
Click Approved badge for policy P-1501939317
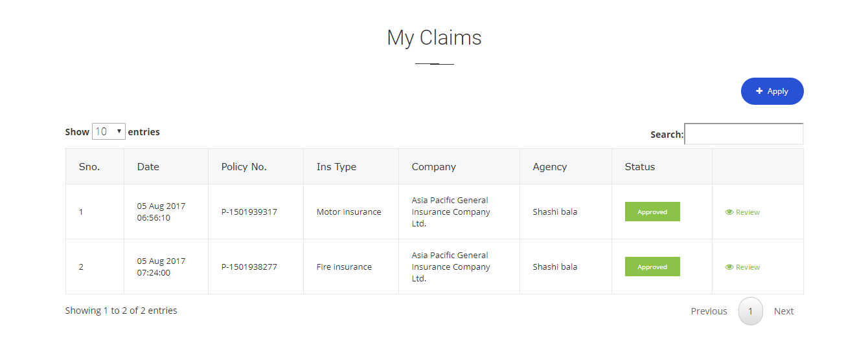click(652, 212)
